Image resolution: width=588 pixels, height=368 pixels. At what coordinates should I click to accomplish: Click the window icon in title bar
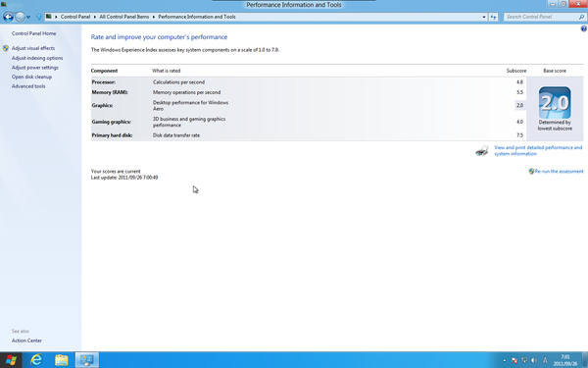[x=3, y=4]
